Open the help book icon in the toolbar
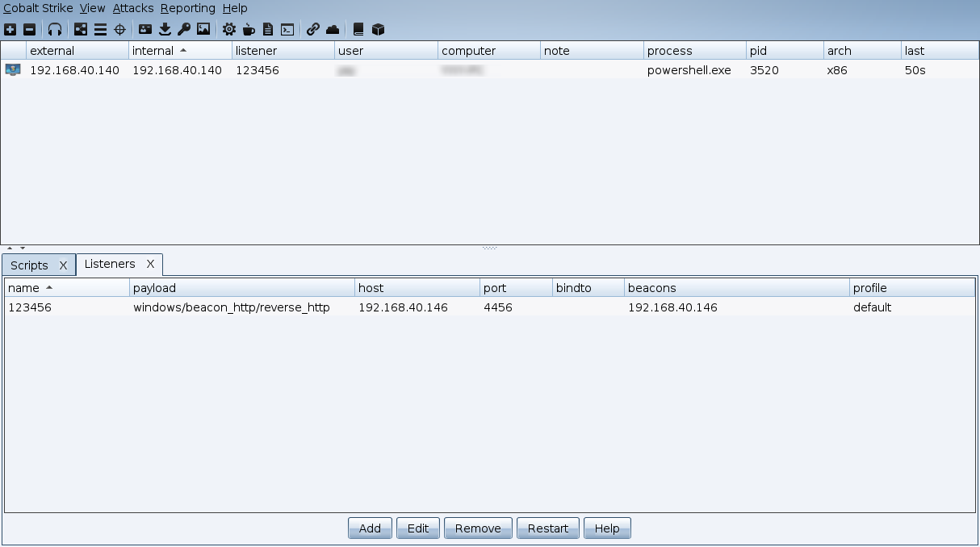 click(x=358, y=29)
